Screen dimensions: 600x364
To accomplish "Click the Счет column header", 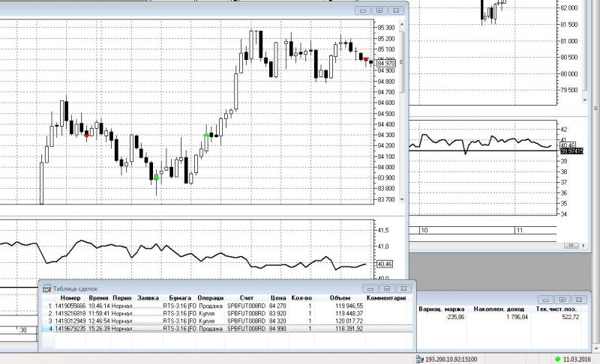I will pos(247,298).
